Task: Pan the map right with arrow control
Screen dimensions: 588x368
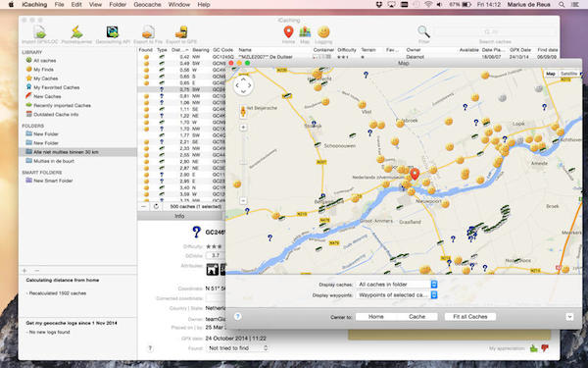Action: coord(249,85)
